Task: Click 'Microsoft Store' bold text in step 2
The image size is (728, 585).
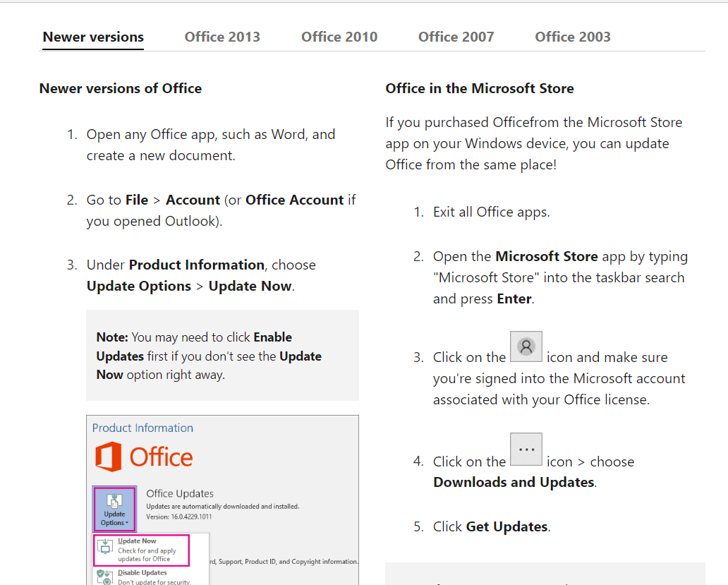Action: click(547, 256)
